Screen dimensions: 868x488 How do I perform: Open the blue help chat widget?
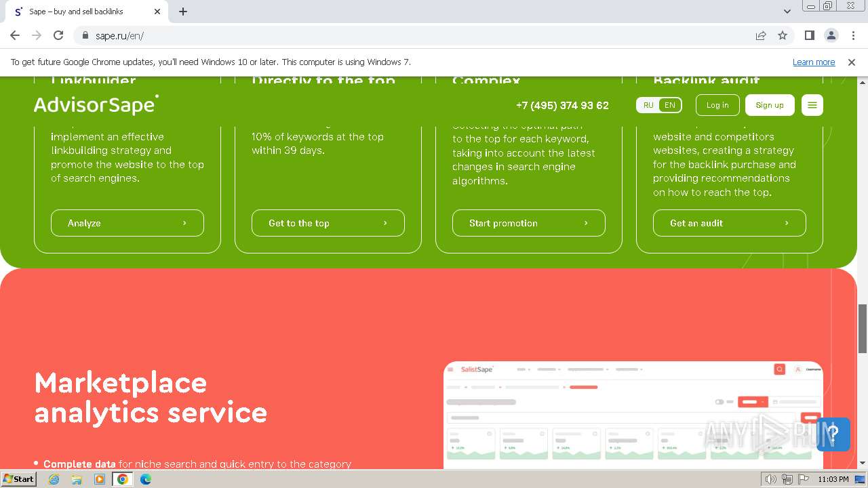pos(833,434)
